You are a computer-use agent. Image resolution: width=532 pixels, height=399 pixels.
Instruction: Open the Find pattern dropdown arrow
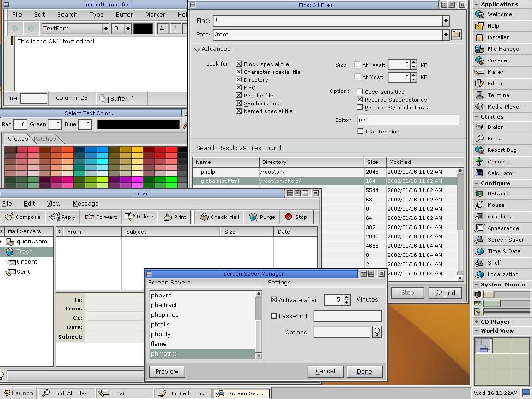[x=446, y=21]
